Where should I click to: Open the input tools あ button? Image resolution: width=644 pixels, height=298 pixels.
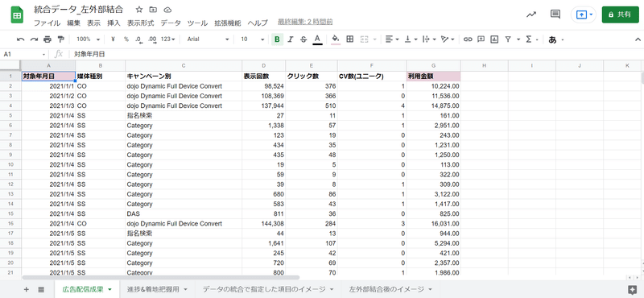[553, 40]
